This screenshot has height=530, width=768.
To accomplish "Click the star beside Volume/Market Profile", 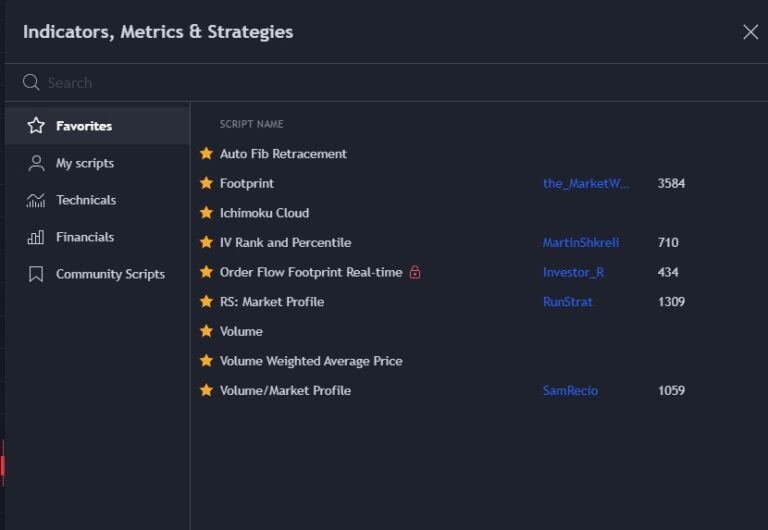I will pyautogui.click(x=206, y=390).
